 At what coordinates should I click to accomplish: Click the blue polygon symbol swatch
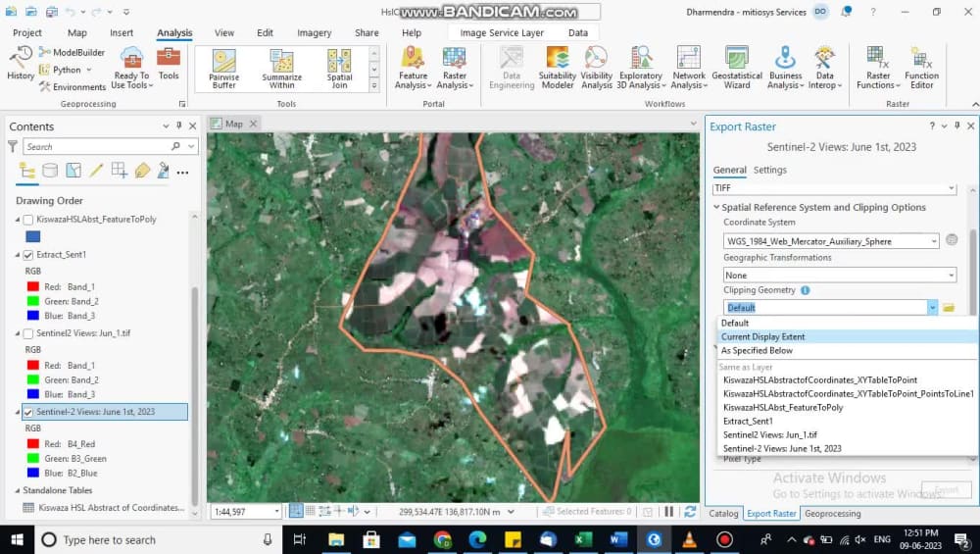[x=33, y=237]
